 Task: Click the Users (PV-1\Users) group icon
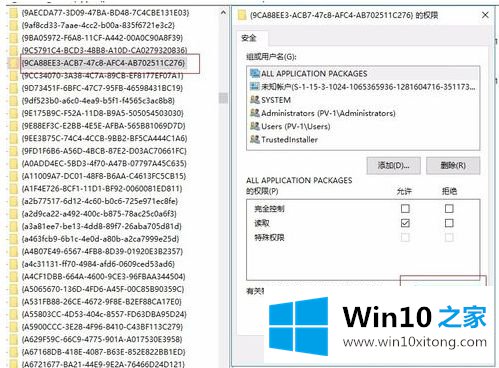255,126
